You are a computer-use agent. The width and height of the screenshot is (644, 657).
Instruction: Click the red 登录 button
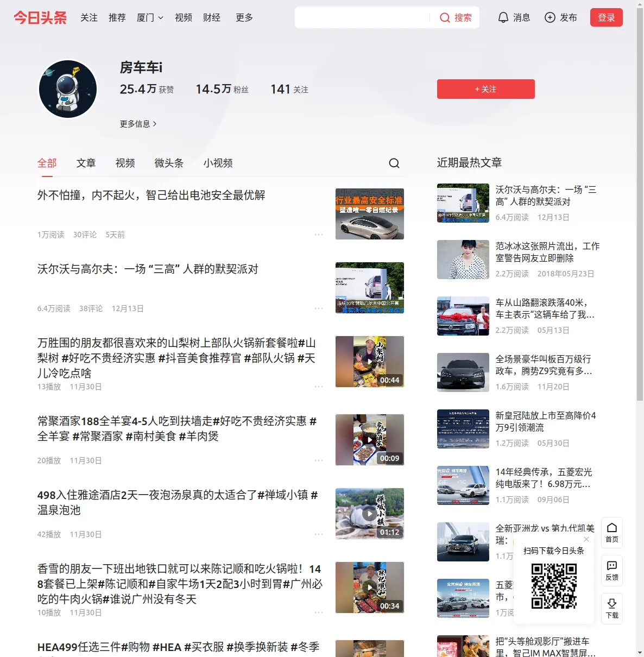coord(607,17)
